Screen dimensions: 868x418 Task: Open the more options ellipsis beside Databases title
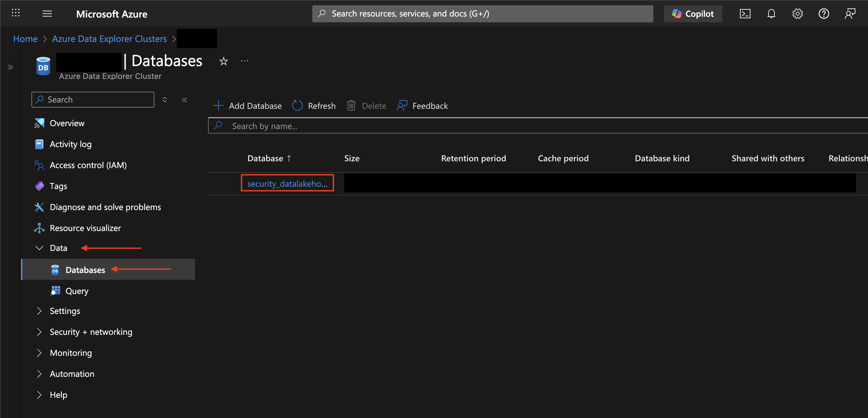point(244,61)
